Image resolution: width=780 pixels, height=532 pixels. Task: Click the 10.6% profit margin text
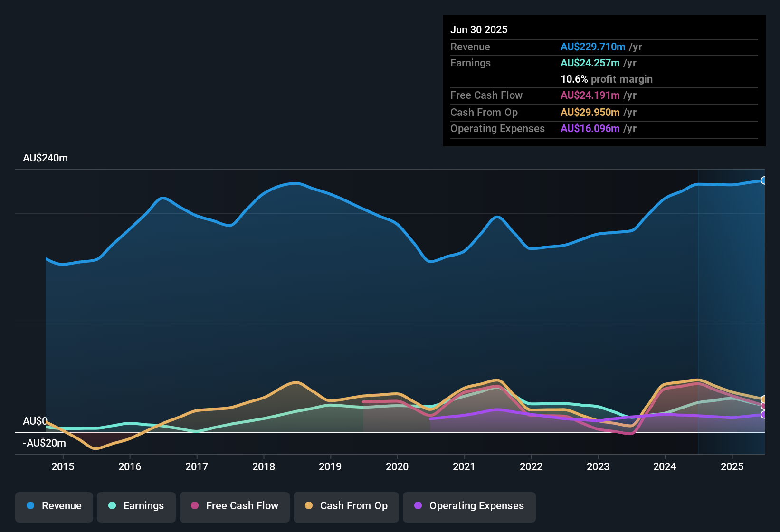607,79
